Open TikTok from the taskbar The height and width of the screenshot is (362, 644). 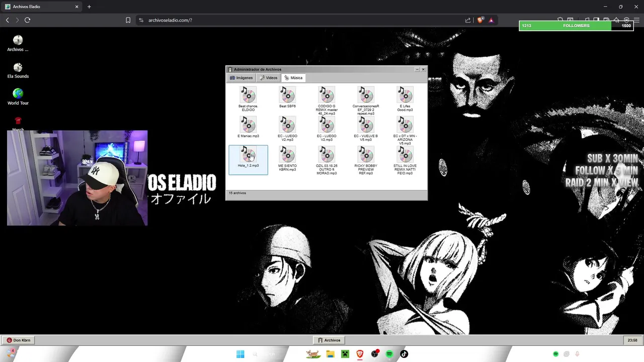click(404, 354)
